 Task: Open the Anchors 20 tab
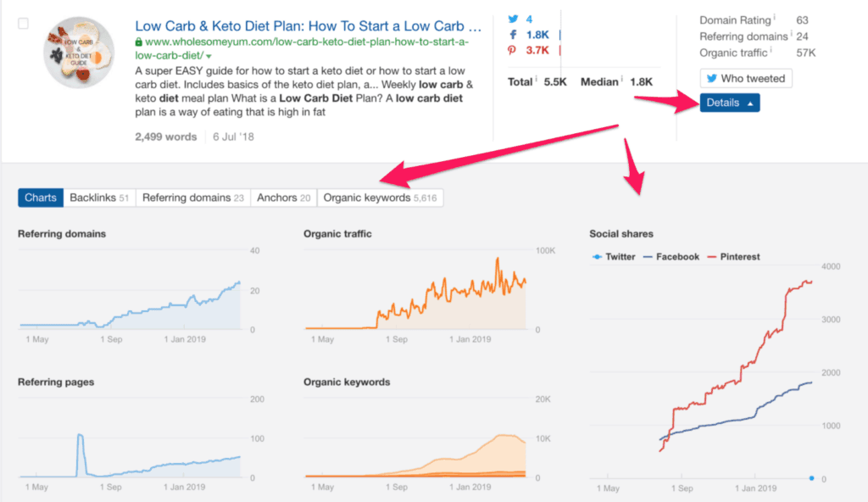point(283,197)
